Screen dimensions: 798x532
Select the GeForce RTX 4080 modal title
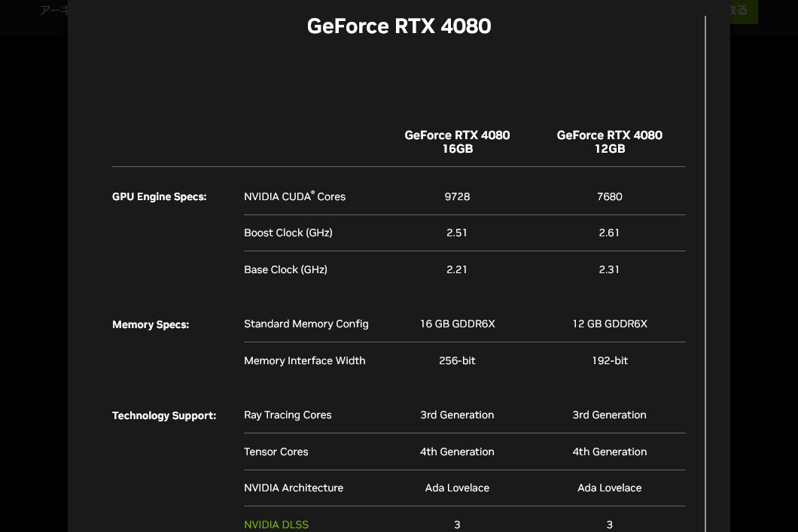399,26
